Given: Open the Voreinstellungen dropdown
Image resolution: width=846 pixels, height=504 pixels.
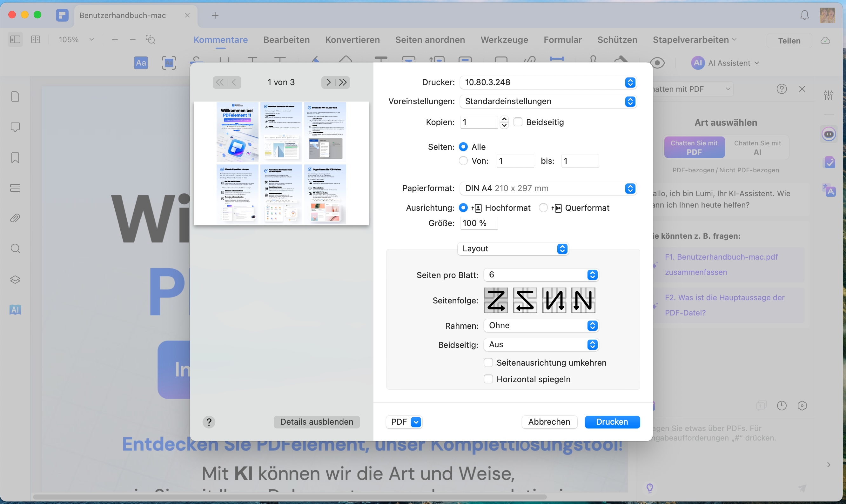Looking at the screenshot, I should 548,102.
